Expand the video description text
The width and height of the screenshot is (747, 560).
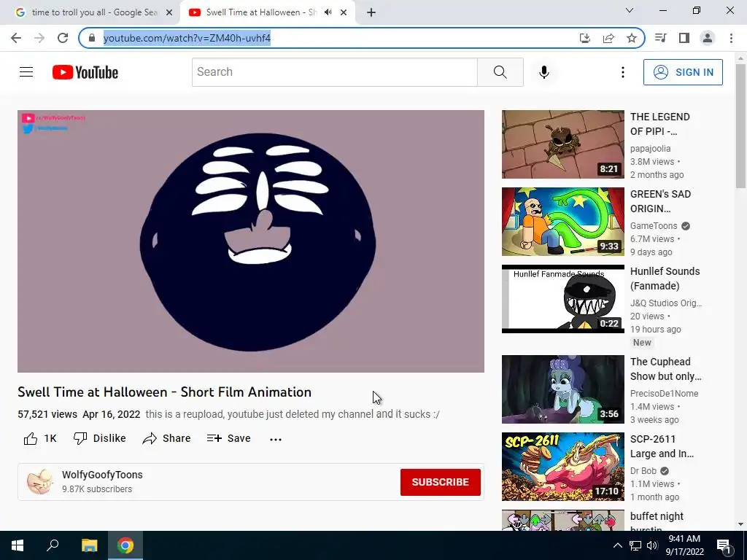pyautogui.click(x=292, y=414)
